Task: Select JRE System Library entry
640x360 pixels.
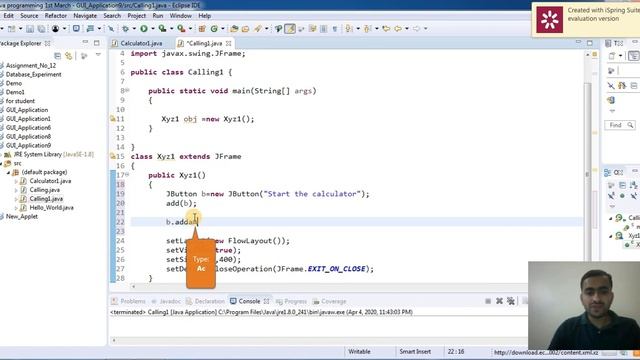Action: 53,155
